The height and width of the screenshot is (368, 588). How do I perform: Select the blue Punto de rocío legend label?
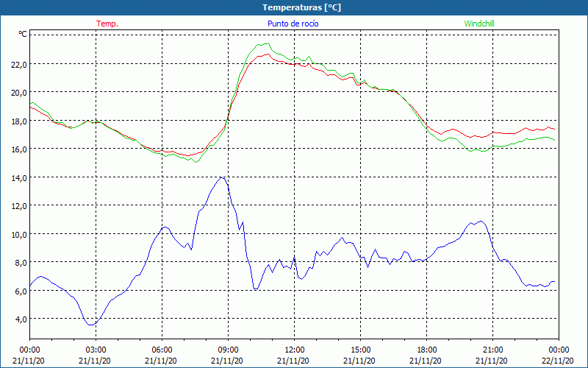(293, 24)
